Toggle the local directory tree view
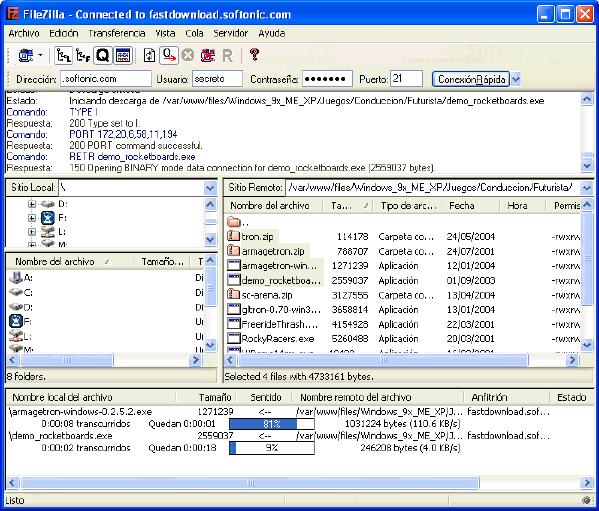599x511 pixels. pos(63,56)
